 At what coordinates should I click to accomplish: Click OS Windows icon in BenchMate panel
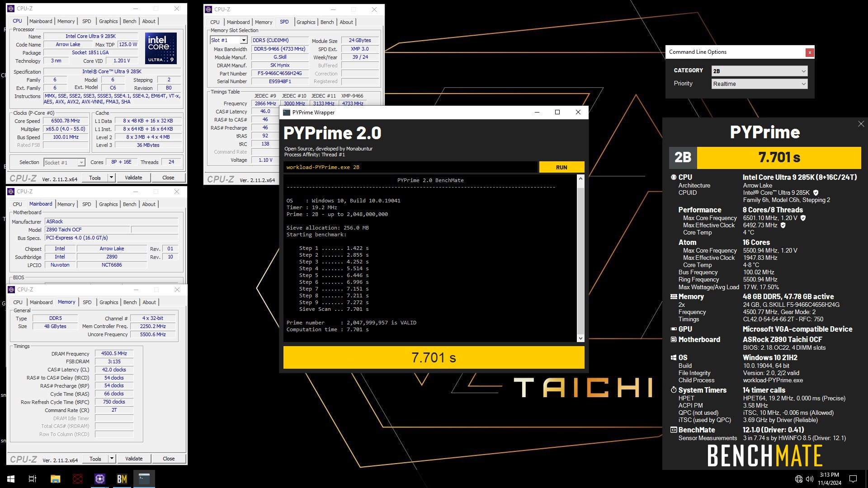pos(674,357)
